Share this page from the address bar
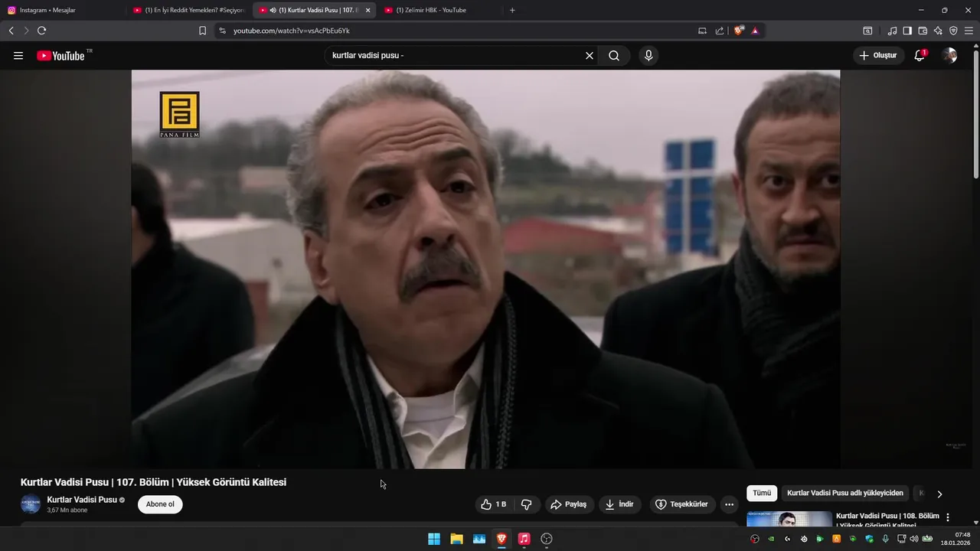Screen dimensions: 980x551 pos(720,31)
